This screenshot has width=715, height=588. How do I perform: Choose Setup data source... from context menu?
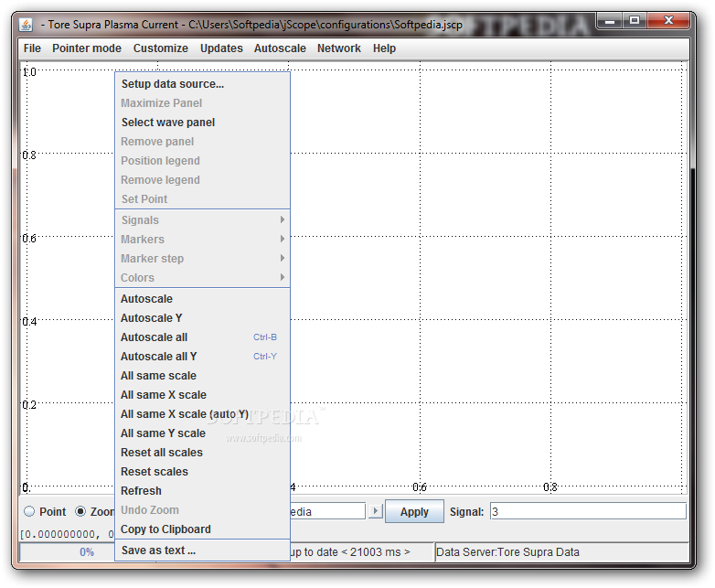point(202,84)
